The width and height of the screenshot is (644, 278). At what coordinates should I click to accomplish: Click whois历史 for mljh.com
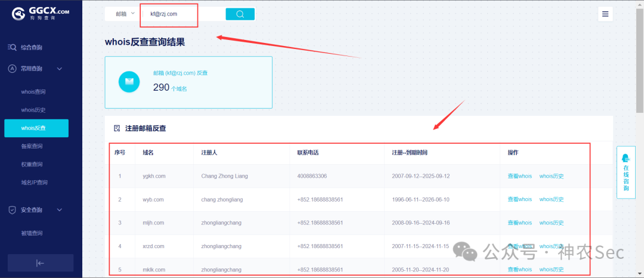[x=551, y=223]
